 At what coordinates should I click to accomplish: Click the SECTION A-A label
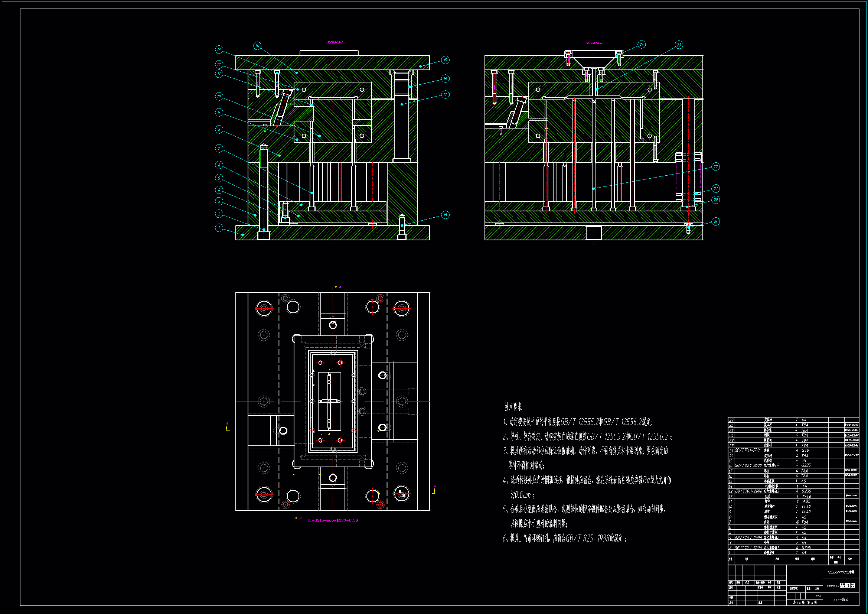pyautogui.click(x=335, y=43)
